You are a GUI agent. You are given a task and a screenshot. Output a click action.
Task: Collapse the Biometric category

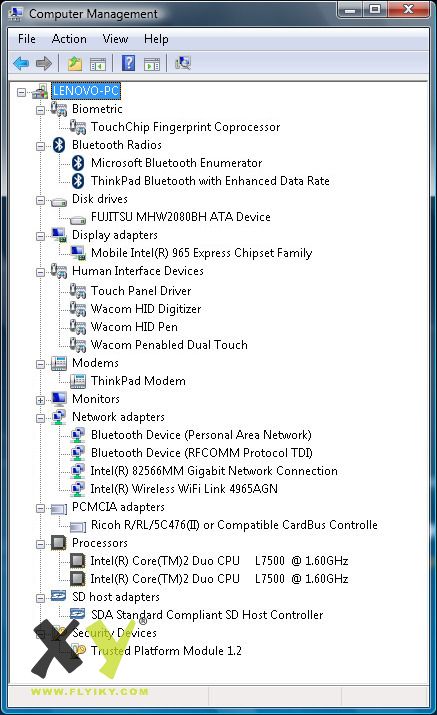41,110
